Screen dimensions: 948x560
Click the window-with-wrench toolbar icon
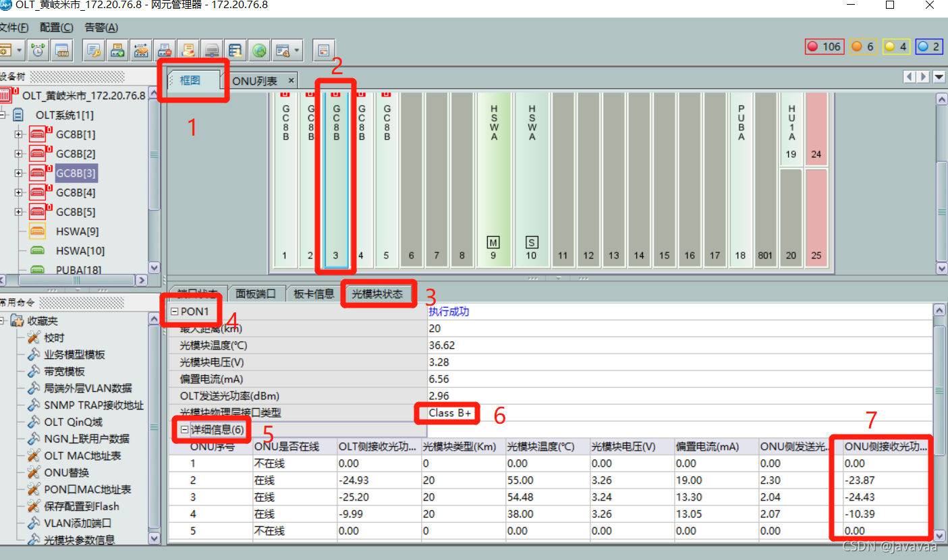(x=283, y=50)
